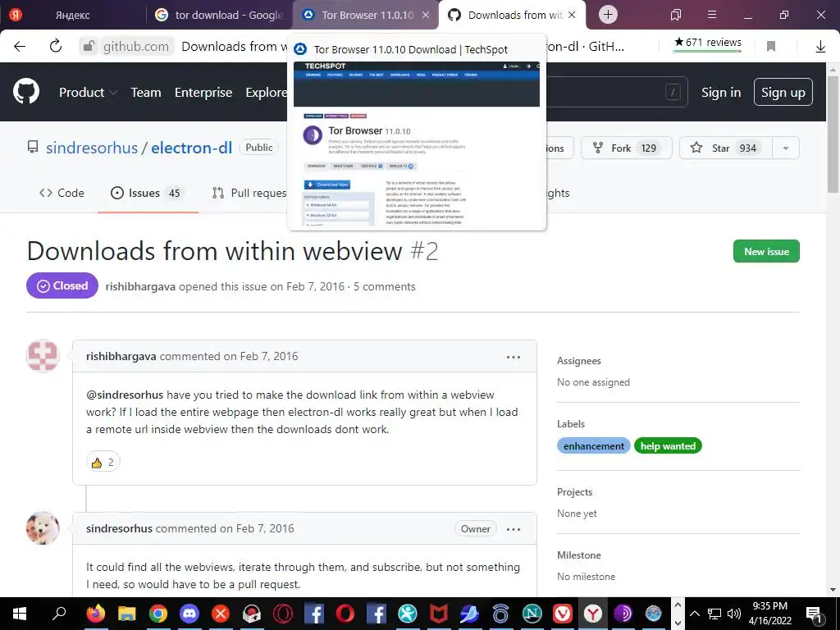840x630 pixels.
Task: Click the New issue button
Action: pyautogui.click(x=766, y=251)
